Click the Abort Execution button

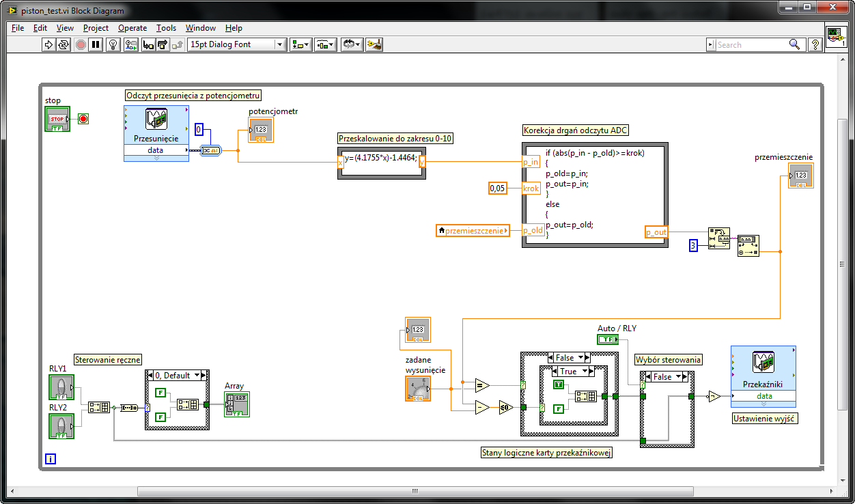(81, 44)
